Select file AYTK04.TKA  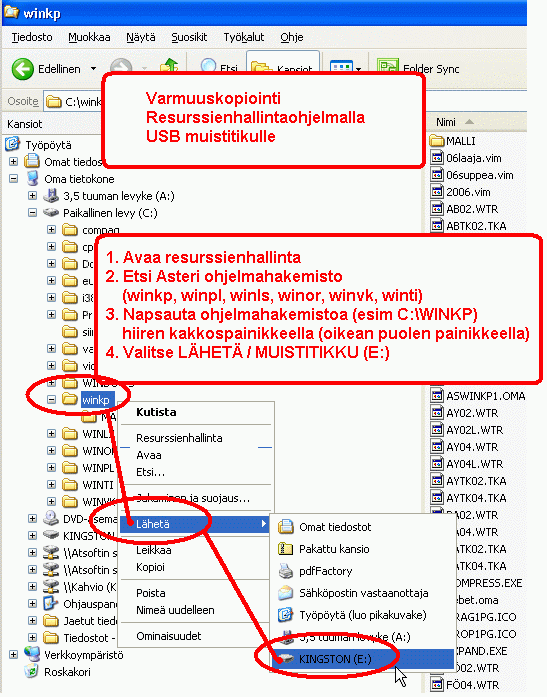[x=476, y=498]
